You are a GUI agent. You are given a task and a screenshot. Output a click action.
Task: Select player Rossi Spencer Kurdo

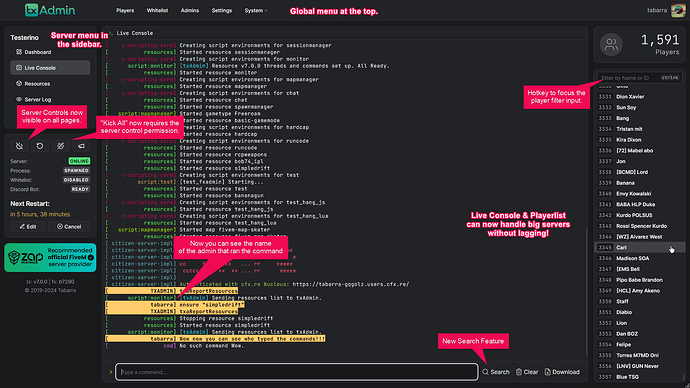639,226
